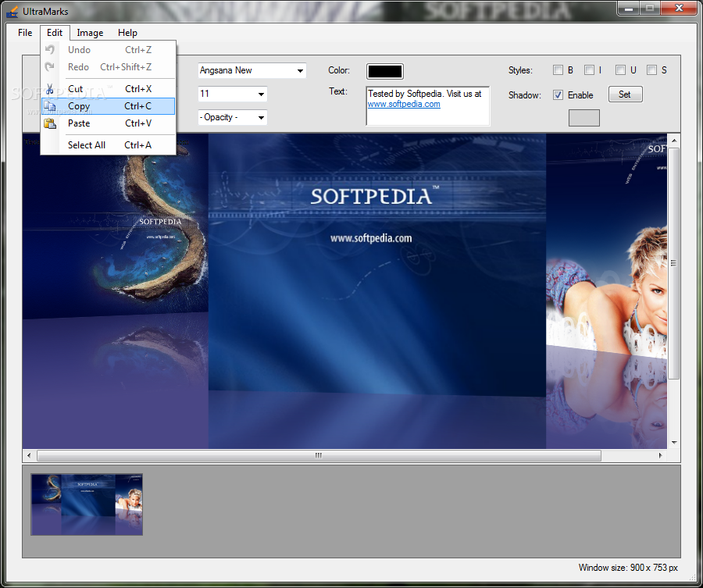
Task: Open the Image menu
Action: tap(90, 33)
